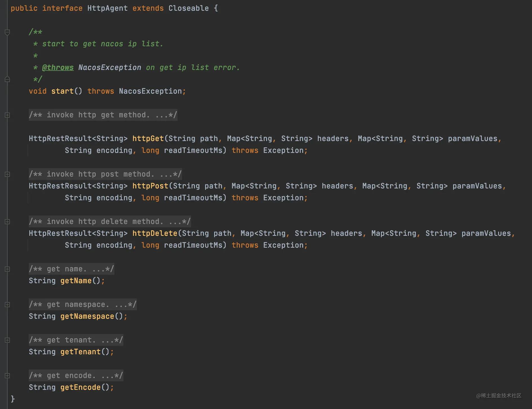
Task: Select the httpDelete method identifier
Action: coord(155,234)
